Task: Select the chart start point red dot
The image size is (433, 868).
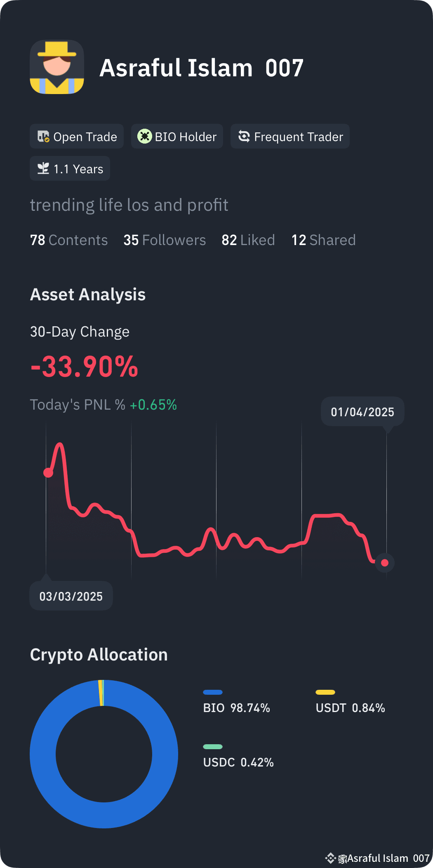Action: (48, 473)
